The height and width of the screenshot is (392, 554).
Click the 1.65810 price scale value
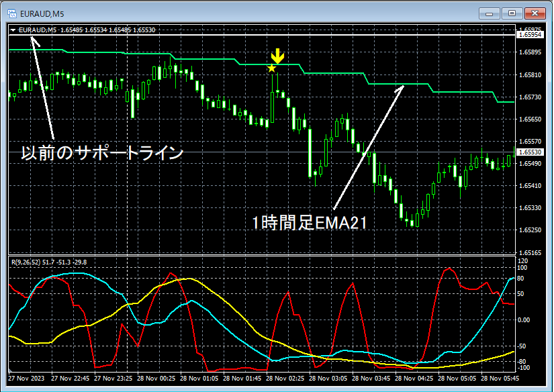[530, 75]
